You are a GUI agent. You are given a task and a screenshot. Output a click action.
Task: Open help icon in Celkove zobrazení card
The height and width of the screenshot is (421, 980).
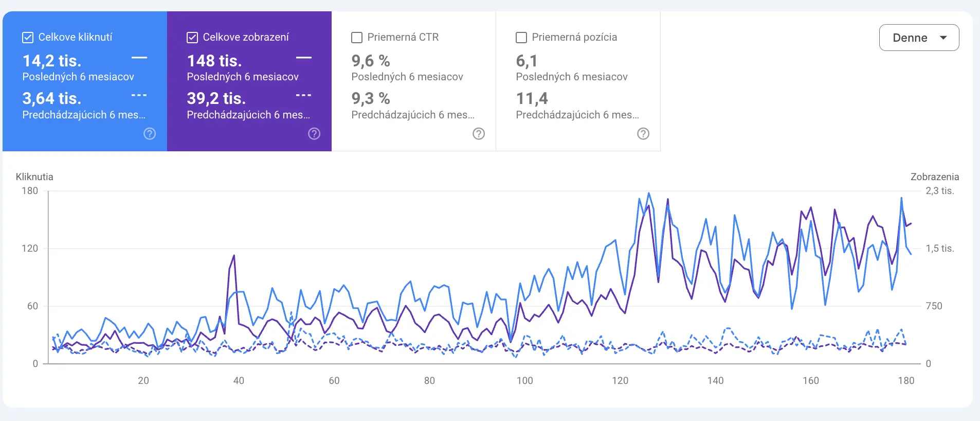pyautogui.click(x=314, y=134)
